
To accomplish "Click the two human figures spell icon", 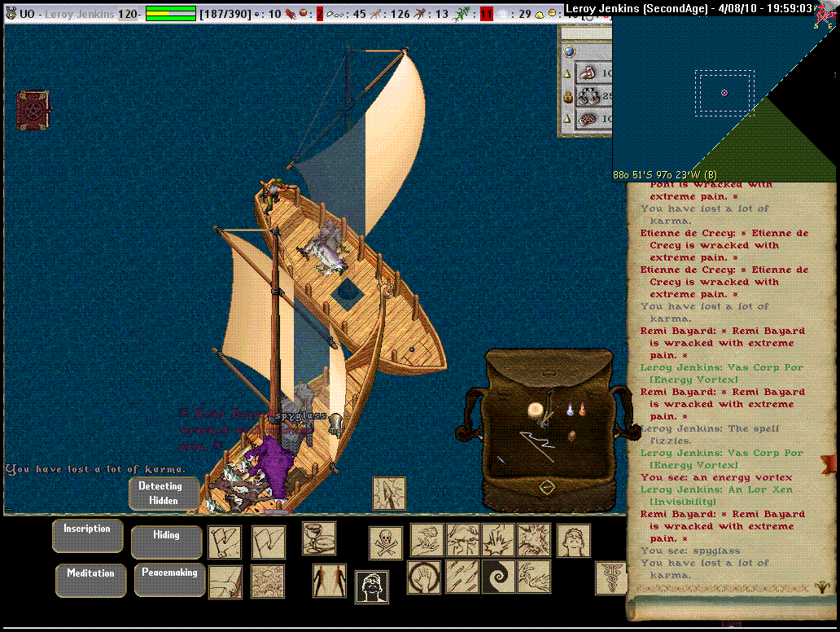I will tap(329, 580).
